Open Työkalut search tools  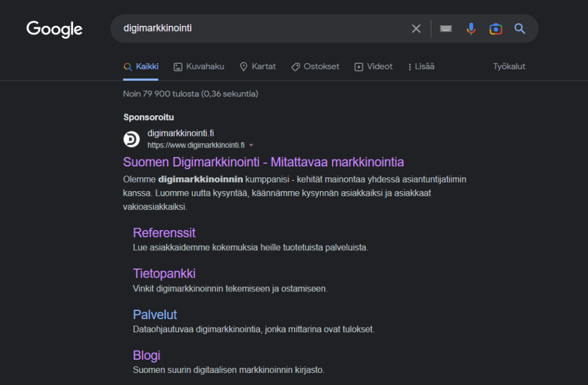click(509, 67)
